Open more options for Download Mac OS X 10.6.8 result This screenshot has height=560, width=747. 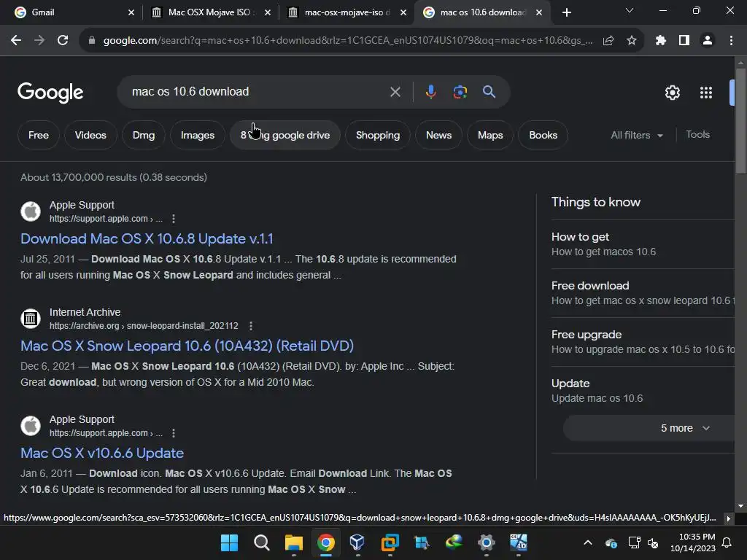[174, 219]
